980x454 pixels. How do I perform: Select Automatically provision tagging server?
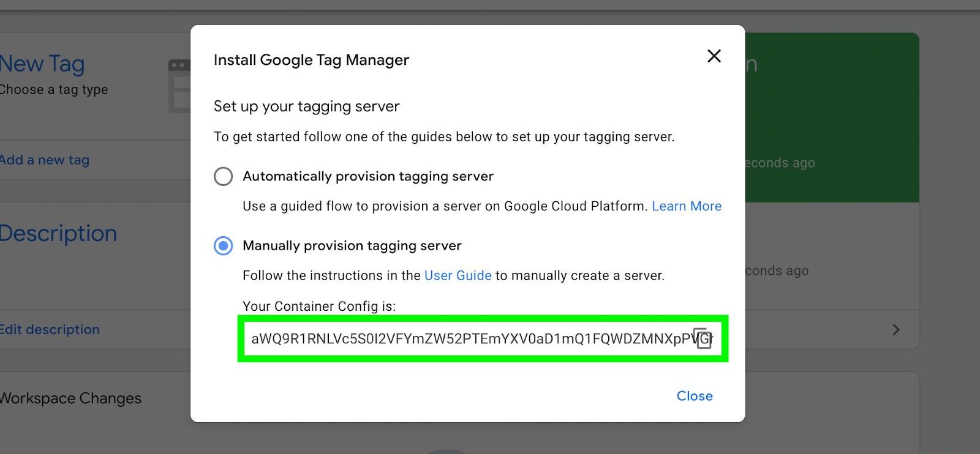tap(223, 177)
